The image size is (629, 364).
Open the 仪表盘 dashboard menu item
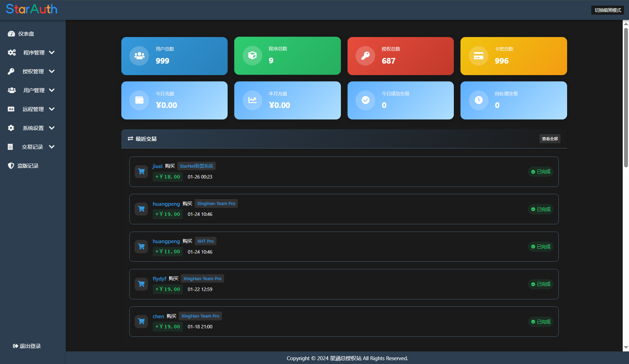click(26, 34)
